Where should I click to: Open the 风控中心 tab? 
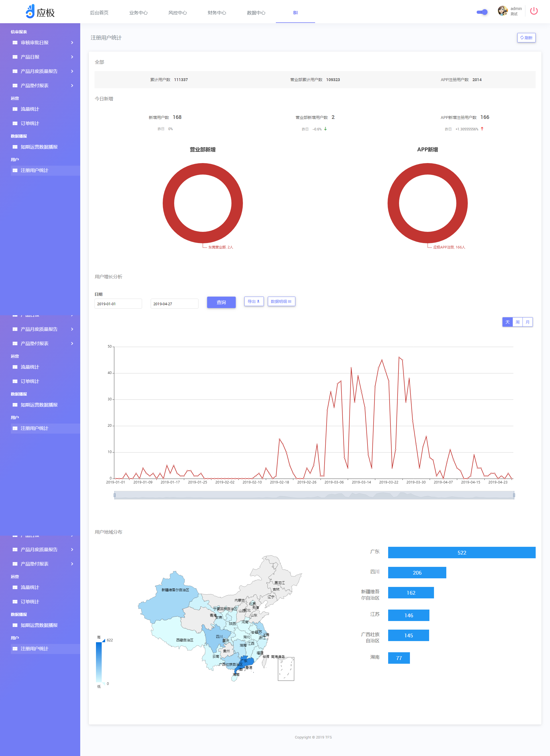[x=178, y=13]
